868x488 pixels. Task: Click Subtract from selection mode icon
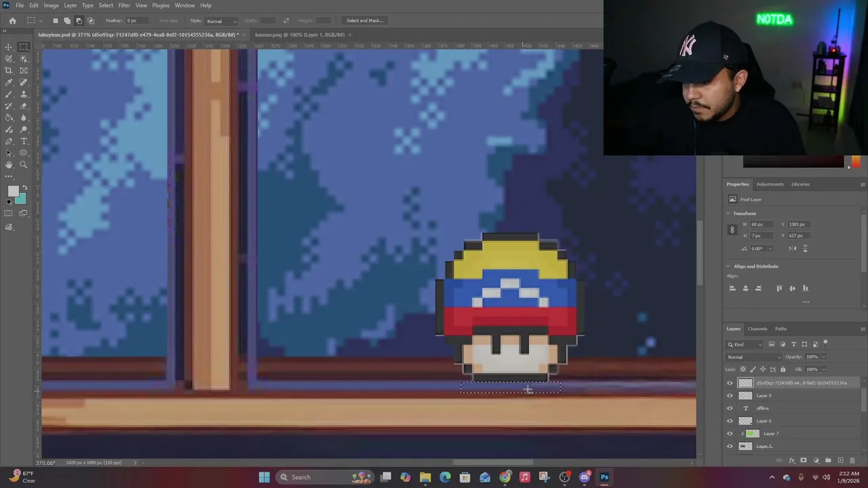[79, 20]
